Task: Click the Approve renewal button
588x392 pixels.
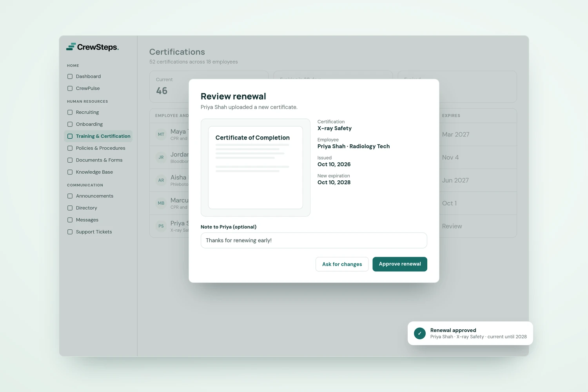Action: (x=400, y=264)
